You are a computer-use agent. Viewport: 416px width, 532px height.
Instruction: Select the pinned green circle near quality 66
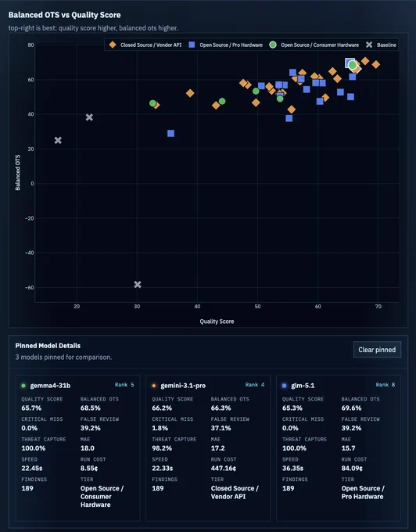pos(352,65)
